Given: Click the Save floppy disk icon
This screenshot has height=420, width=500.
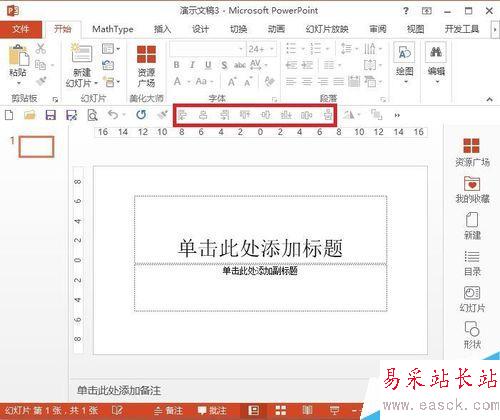Looking at the screenshot, I should point(50,115).
